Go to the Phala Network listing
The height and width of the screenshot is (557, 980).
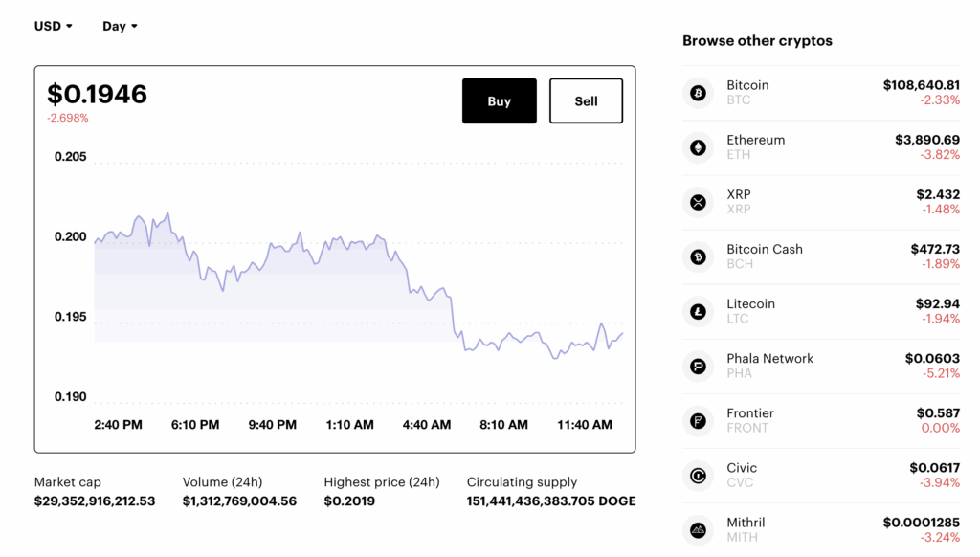point(769,358)
